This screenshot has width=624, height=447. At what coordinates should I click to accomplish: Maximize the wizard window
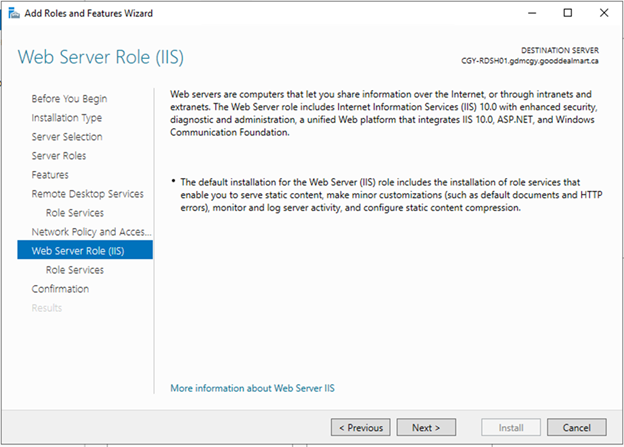(568, 13)
